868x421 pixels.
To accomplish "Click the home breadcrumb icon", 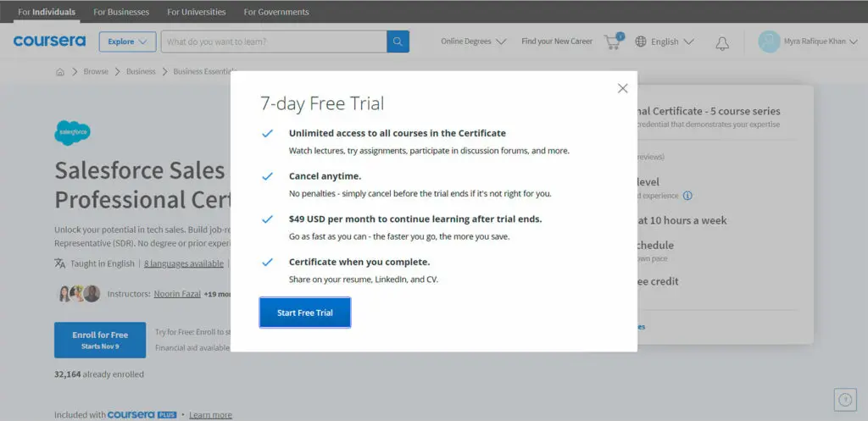I will tap(60, 72).
